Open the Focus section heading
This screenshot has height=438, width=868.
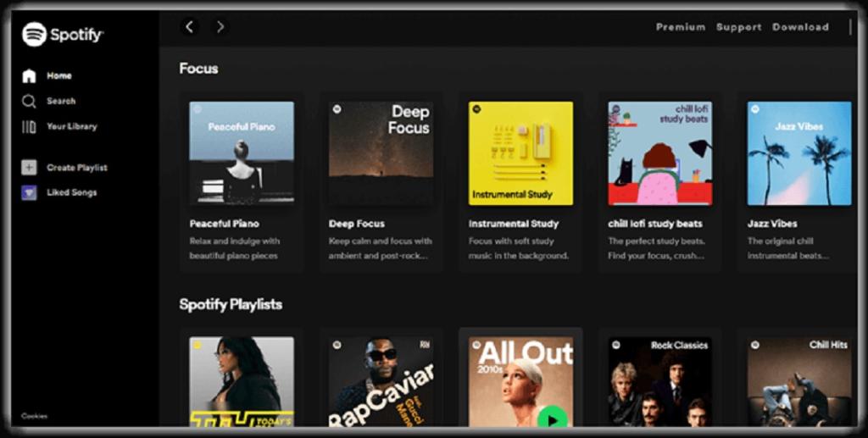pos(198,69)
